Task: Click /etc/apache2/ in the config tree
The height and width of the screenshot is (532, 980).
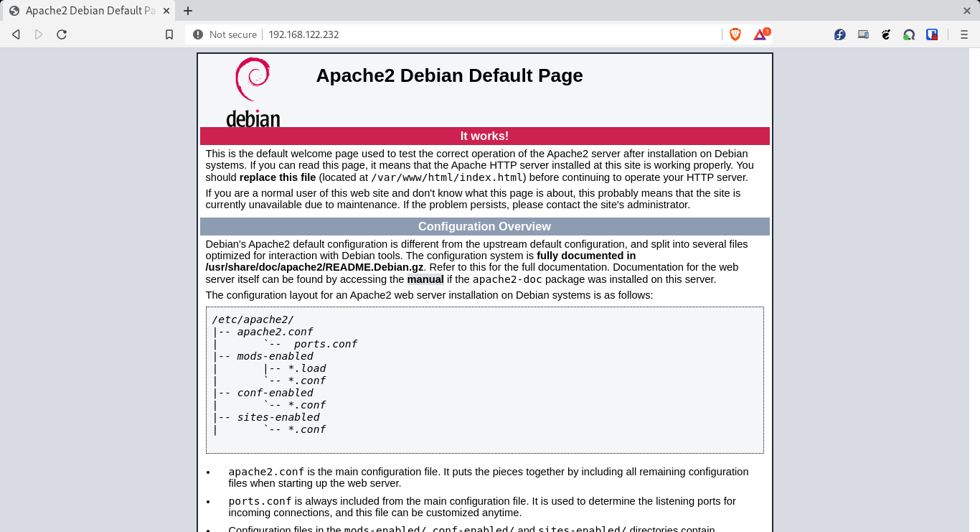Action: 253,319
